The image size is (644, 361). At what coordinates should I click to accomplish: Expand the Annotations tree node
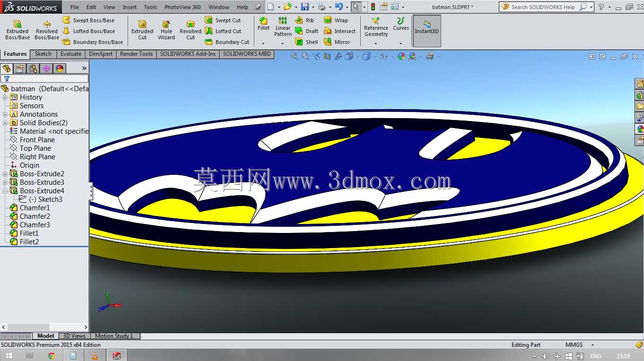[x=5, y=114]
